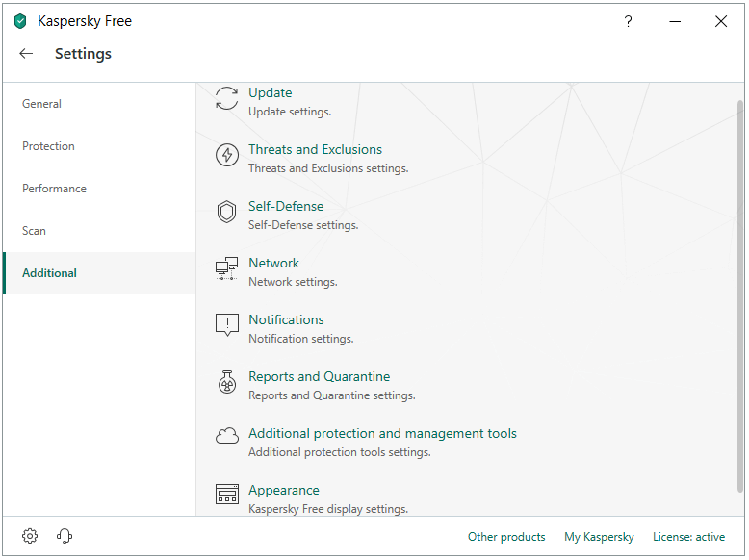Click the Kaspersky shield logo icon
749x560 pixels.
coord(20,21)
